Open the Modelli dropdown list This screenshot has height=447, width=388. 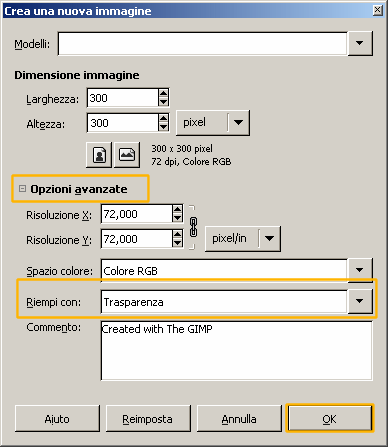click(360, 43)
